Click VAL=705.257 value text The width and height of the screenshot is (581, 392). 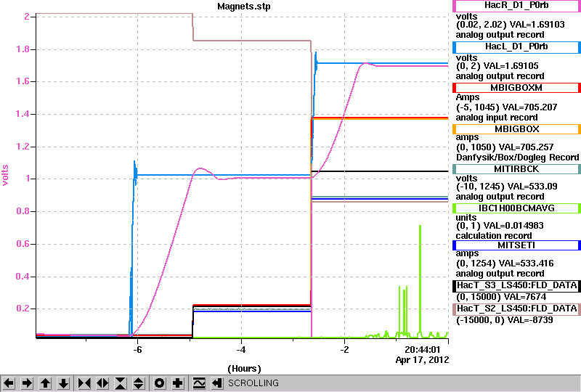(x=526, y=147)
